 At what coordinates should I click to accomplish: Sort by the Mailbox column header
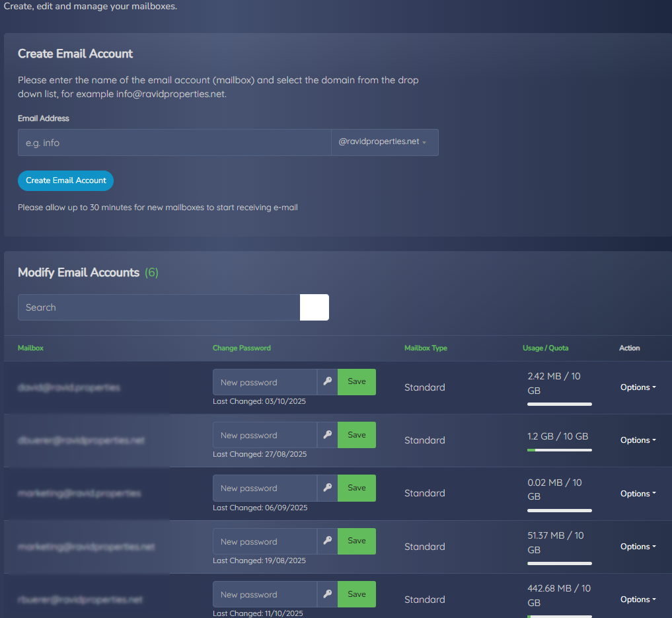[x=30, y=348]
